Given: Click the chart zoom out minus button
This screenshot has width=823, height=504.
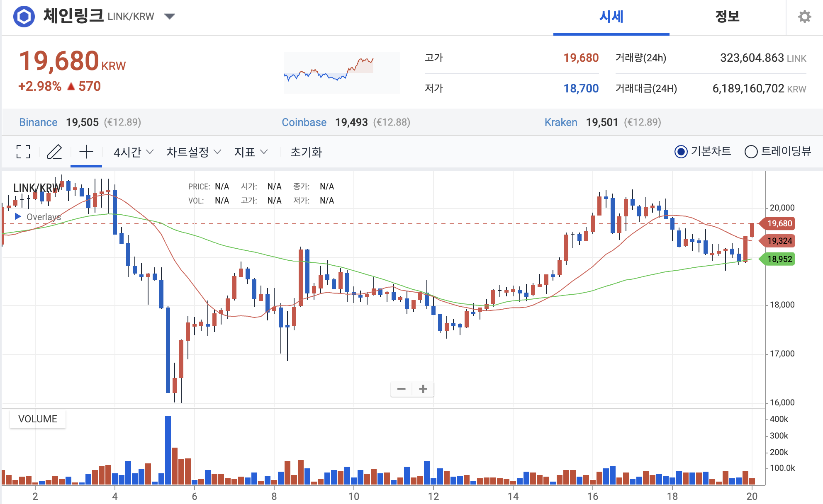Looking at the screenshot, I should coord(401,389).
